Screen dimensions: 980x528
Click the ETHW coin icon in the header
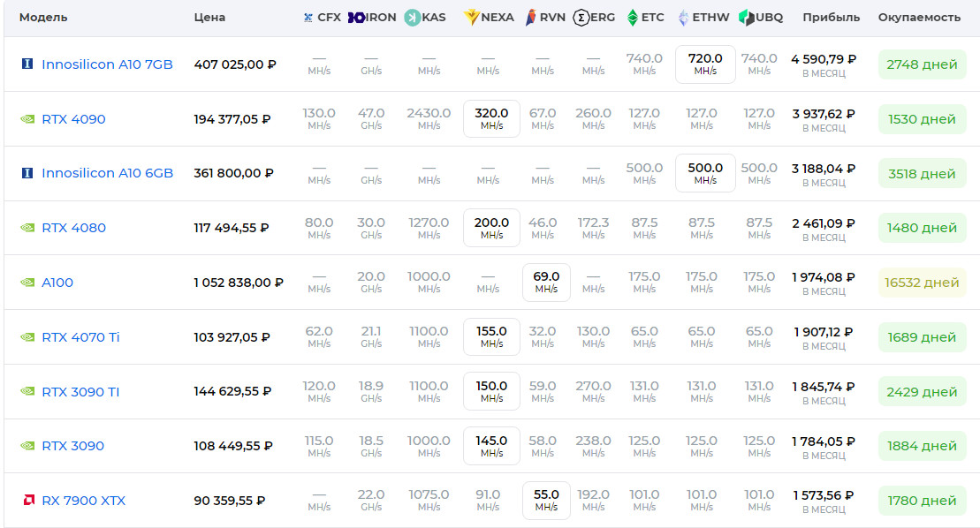tap(682, 16)
